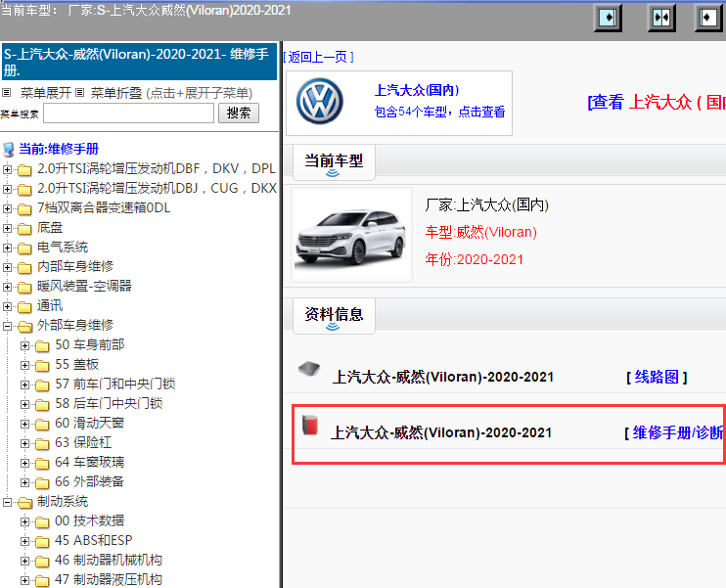Select 66 外部装备 tree item
Image resolution: width=726 pixels, height=588 pixels.
click(90, 481)
